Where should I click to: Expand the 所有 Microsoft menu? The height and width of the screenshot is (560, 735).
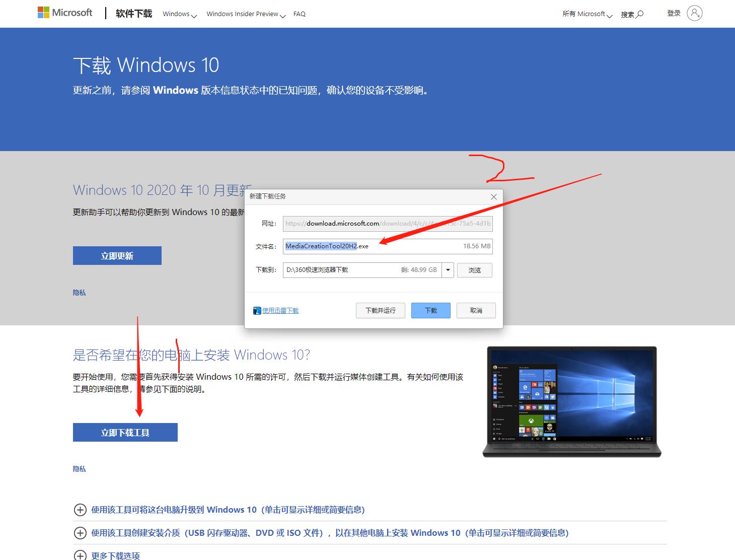(x=587, y=14)
